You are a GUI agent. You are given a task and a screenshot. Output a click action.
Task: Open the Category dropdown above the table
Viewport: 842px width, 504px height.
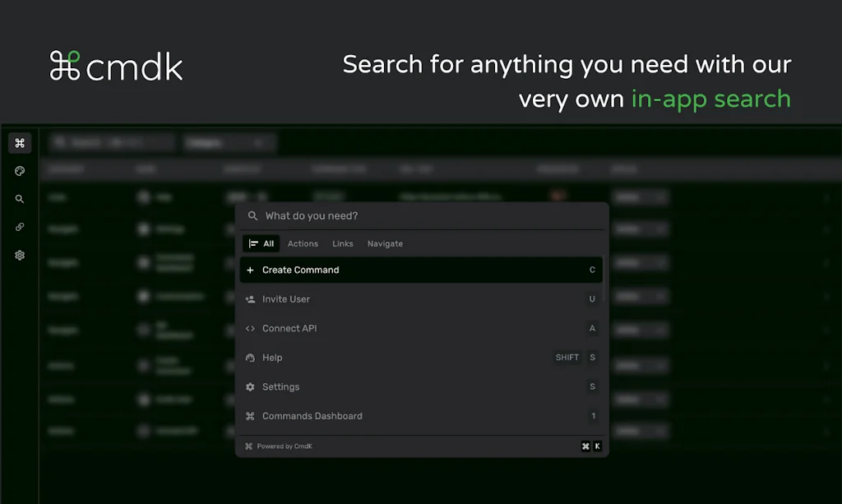[229, 141]
